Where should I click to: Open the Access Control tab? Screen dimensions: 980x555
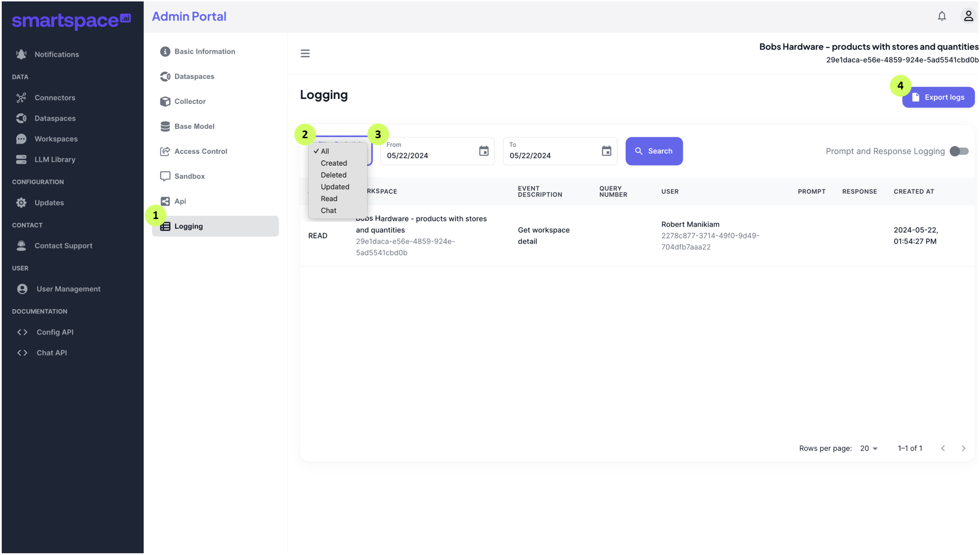click(200, 151)
